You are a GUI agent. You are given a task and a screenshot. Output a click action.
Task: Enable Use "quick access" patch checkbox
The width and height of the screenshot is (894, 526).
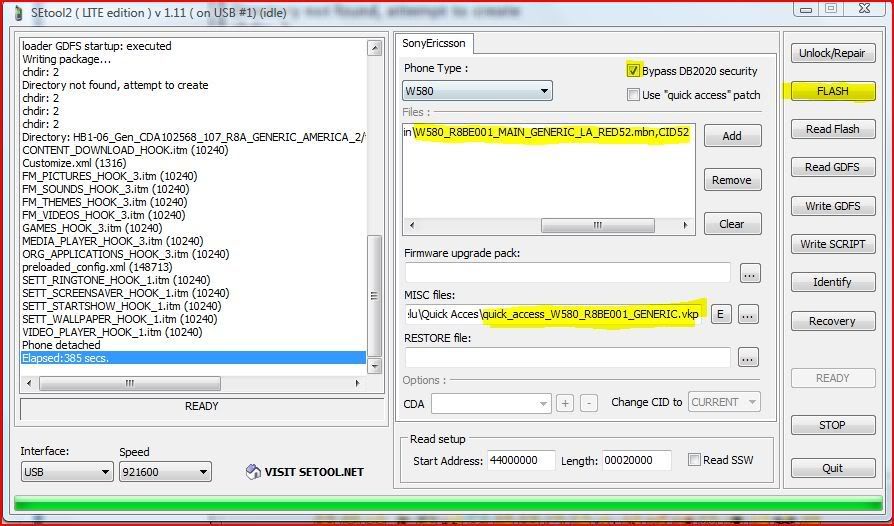coord(633,95)
